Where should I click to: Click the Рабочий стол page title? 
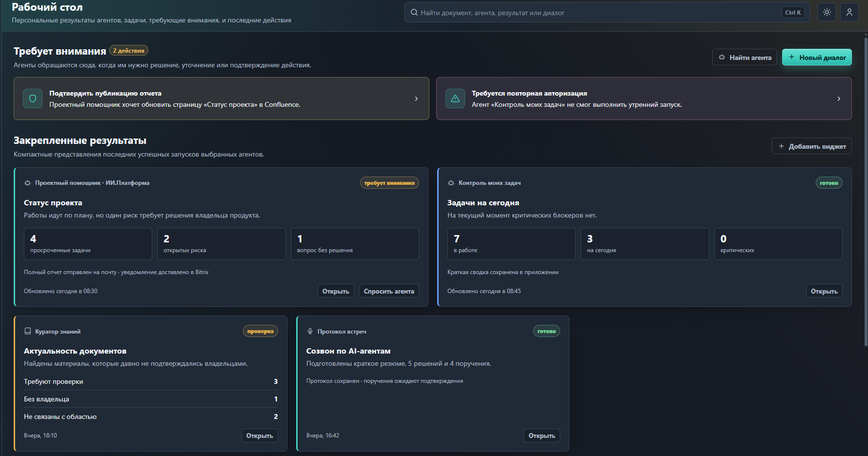coord(47,7)
